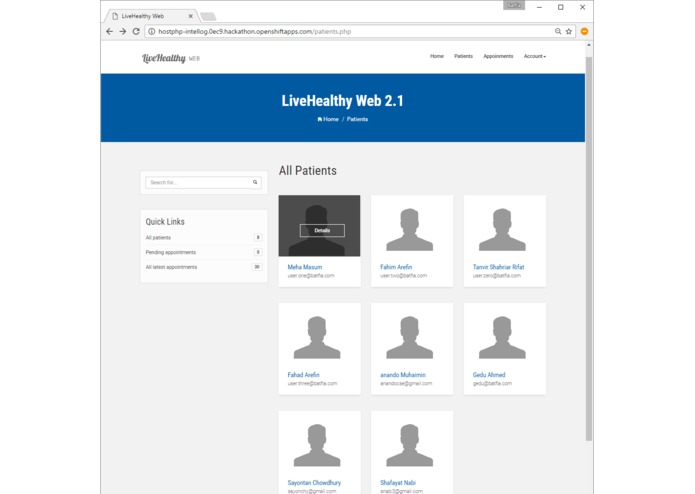Open Fahad Arefin patient name link

pyautogui.click(x=303, y=375)
